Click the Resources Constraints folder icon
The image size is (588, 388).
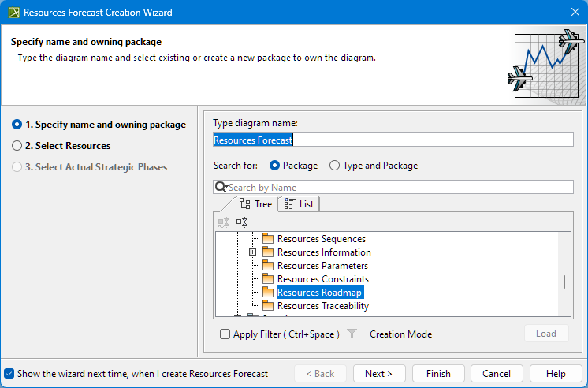pos(268,279)
